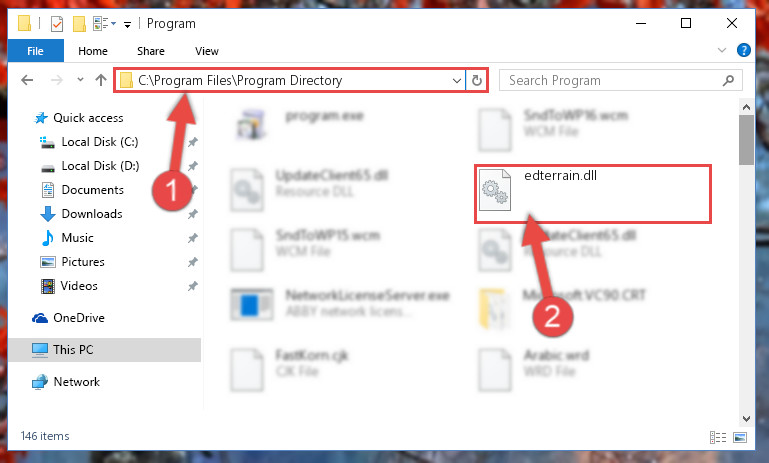Expand the ribbon with the chevron
This screenshot has height=463, width=769.
(722, 50)
